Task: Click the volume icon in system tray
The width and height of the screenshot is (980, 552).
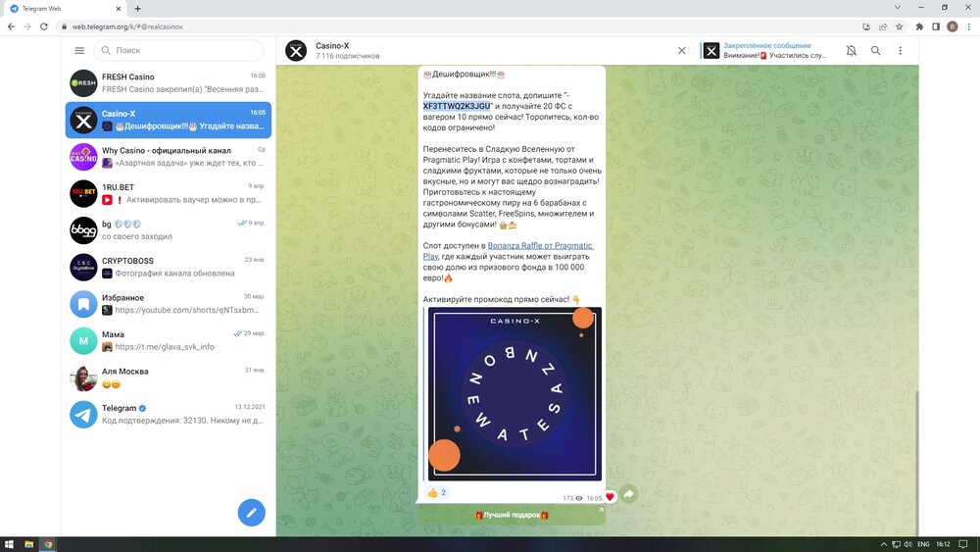Action: click(x=908, y=544)
